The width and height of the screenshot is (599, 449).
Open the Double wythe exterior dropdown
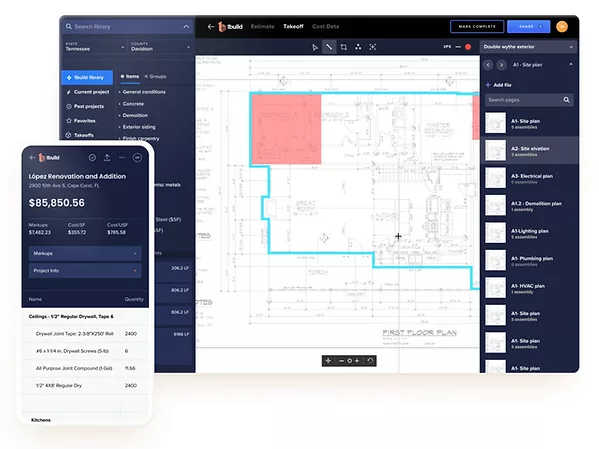(528, 47)
